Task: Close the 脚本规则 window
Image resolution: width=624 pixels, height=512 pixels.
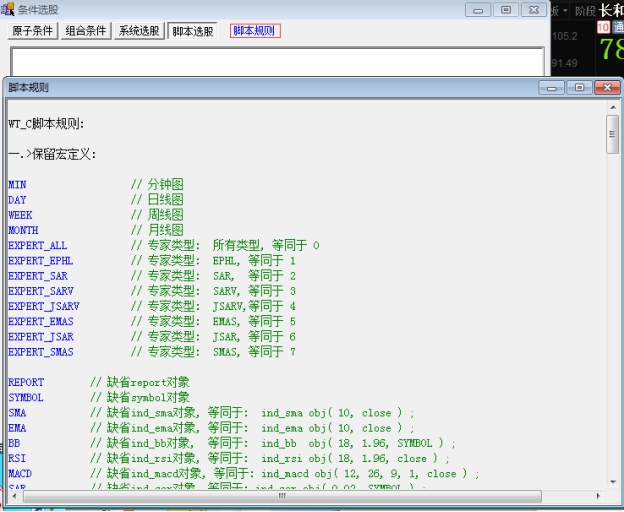Action: (606, 88)
